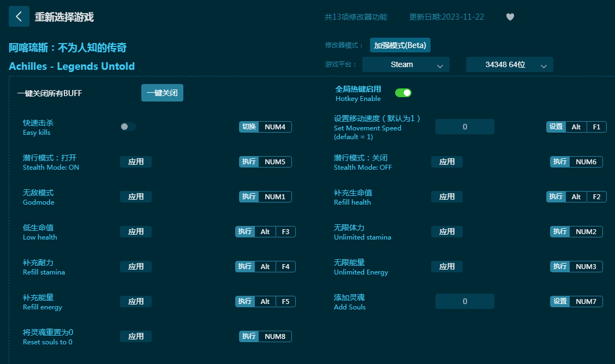Click the NUM5 hotkey for Stealth ON

click(x=275, y=162)
